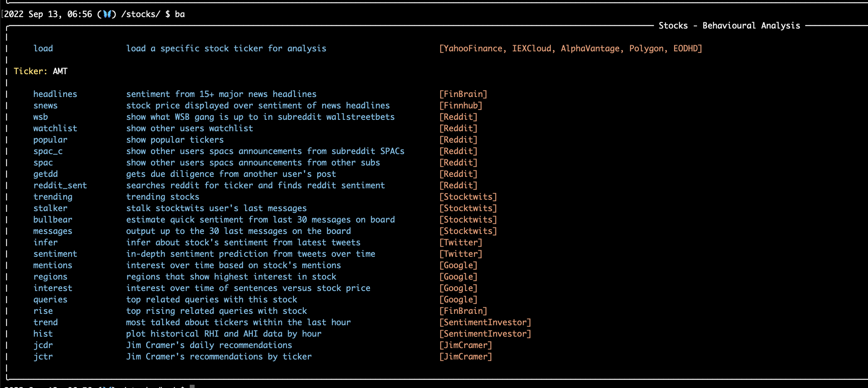Click [Google] source in mentions row

tap(458, 265)
